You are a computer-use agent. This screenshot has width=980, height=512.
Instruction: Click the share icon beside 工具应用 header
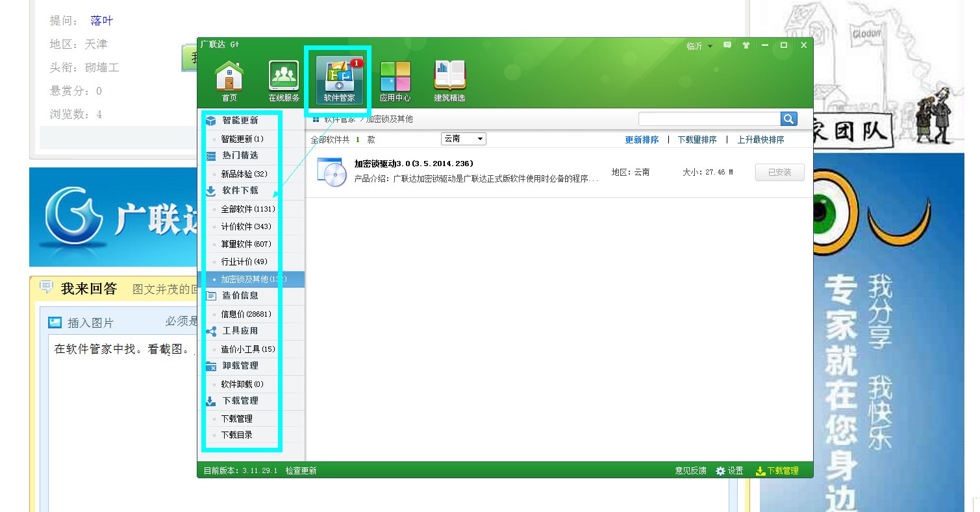tap(211, 331)
